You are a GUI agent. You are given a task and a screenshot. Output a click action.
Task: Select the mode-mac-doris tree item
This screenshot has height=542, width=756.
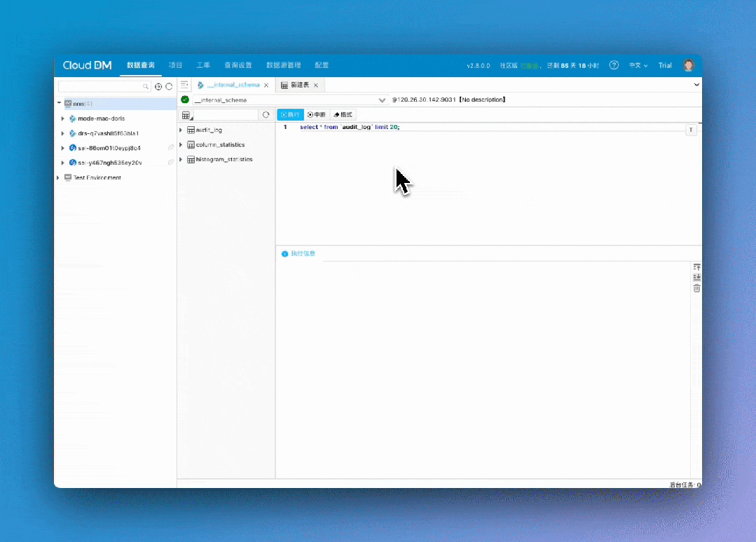(102, 118)
